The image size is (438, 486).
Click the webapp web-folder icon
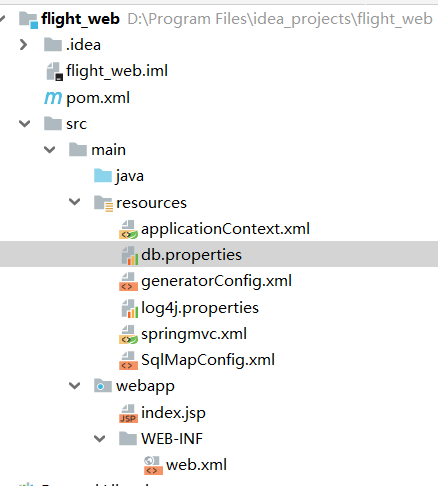(x=103, y=386)
